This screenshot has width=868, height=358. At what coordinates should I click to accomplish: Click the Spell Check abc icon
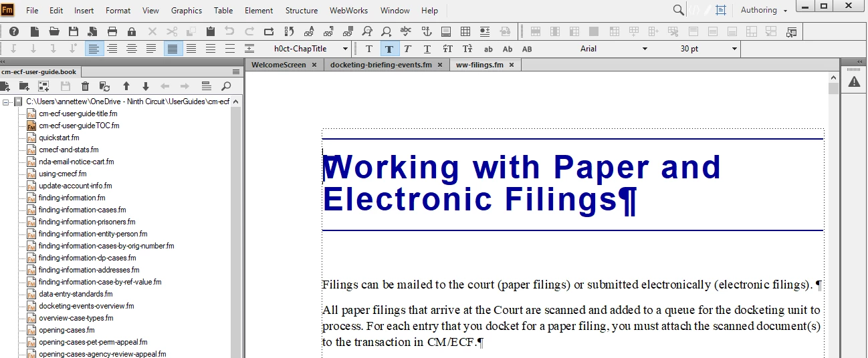pyautogui.click(x=406, y=31)
